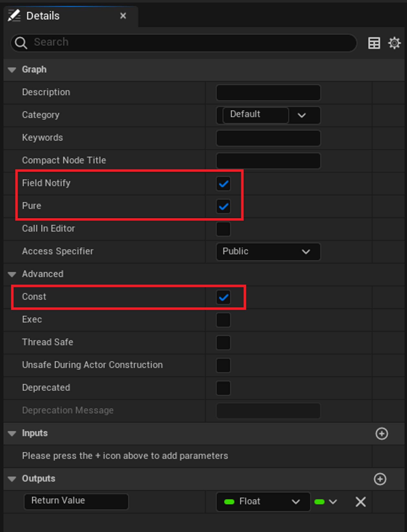The width and height of the screenshot is (407, 532).
Task: Open the Float type dropdown
Action: [x=263, y=502]
